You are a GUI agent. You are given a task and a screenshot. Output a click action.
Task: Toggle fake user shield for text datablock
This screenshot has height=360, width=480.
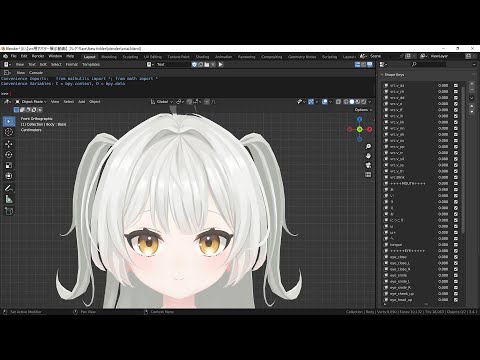coord(194,64)
